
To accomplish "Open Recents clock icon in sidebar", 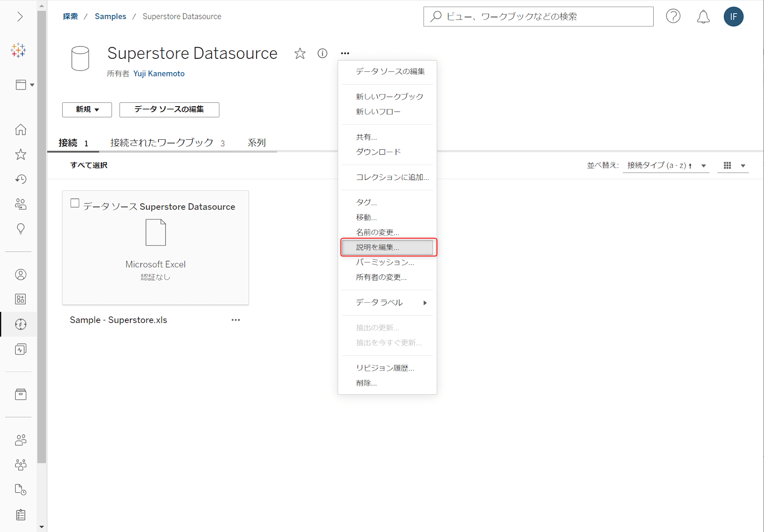I will 21,179.
